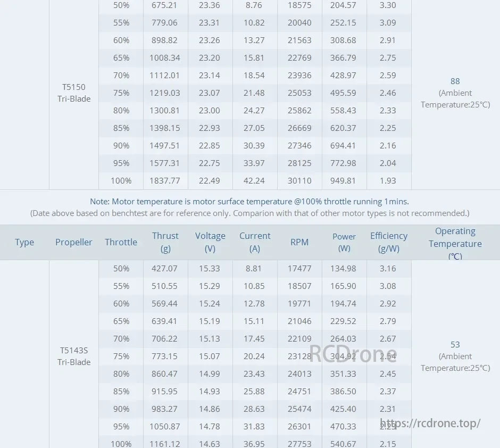Open the rcdrone.top URL link
Viewport: 500px width, 448px height.
coord(430,424)
